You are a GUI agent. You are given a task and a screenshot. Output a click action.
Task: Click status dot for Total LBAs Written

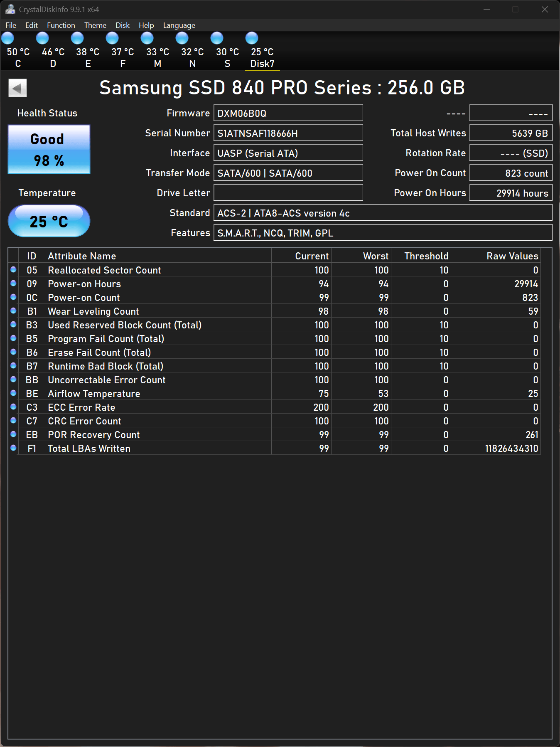pyautogui.click(x=13, y=448)
